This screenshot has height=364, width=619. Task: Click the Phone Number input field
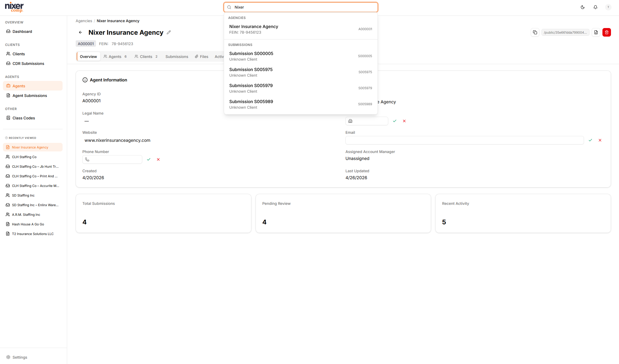coord(112,159)
